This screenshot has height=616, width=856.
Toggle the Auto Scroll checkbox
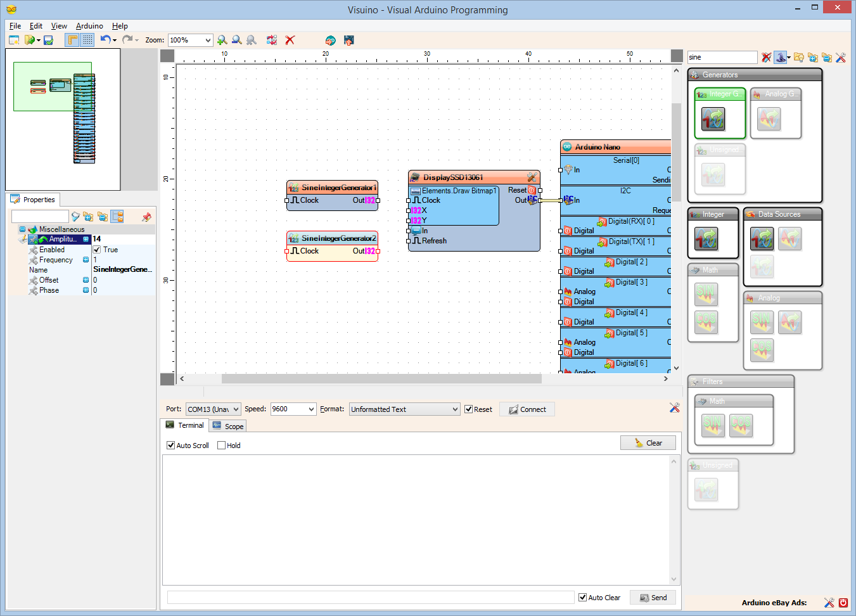(x=170, y=445)
